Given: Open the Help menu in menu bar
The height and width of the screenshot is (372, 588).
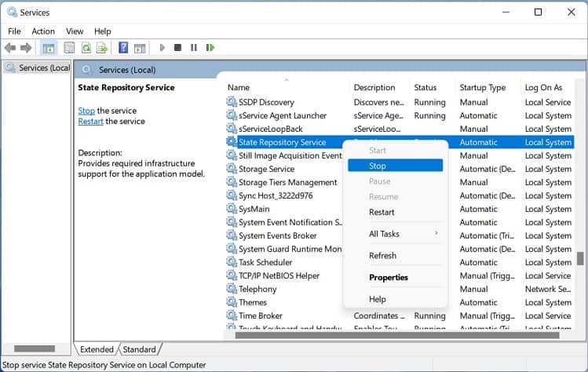Looking at the screenshot, I should point(102,31).
